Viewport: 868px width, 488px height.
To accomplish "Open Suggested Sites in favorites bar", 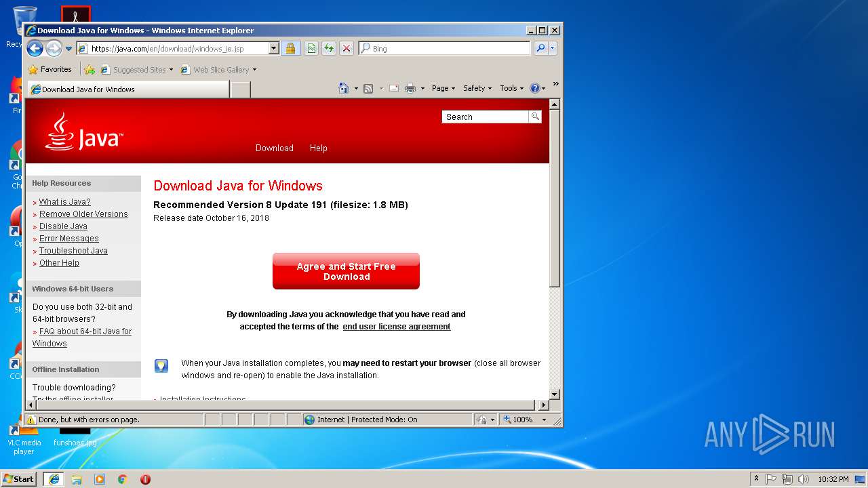I will (x=137, y=69).
